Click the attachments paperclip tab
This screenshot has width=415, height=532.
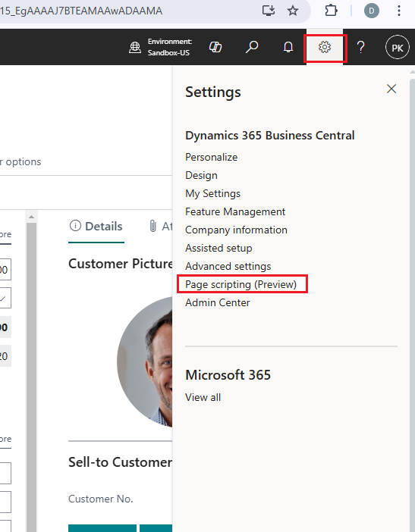160,227
